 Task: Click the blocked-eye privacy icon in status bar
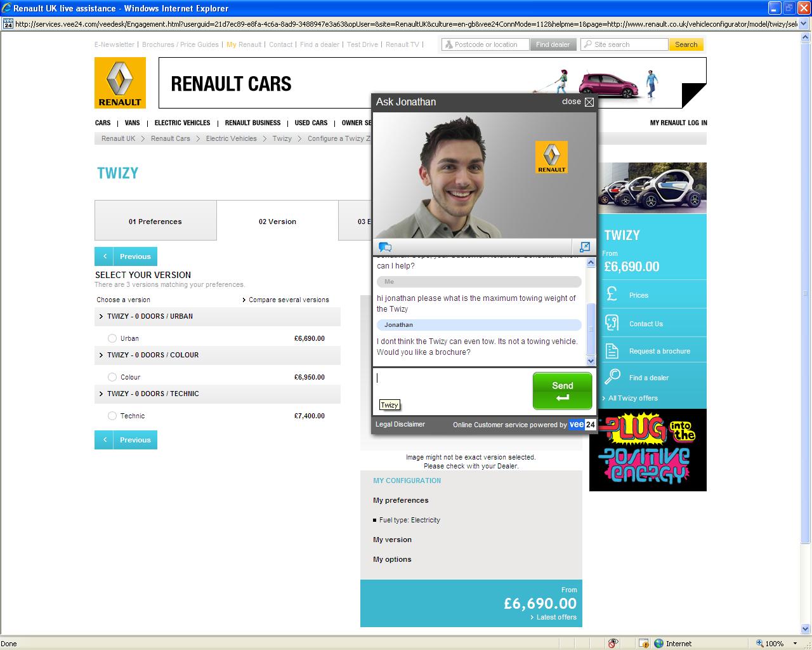(x=613, y=643)
